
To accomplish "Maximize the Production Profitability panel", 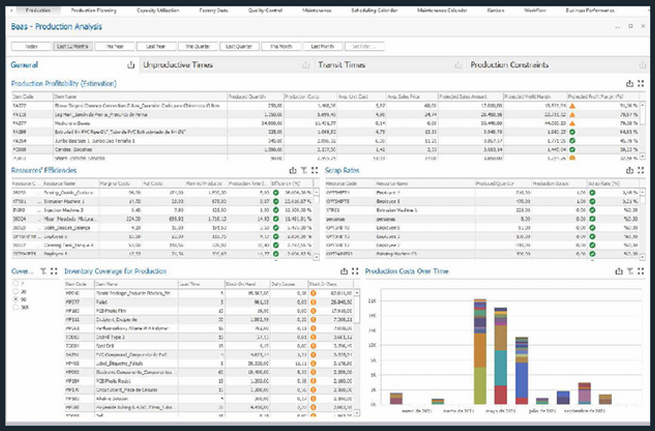I will (640, 84).
